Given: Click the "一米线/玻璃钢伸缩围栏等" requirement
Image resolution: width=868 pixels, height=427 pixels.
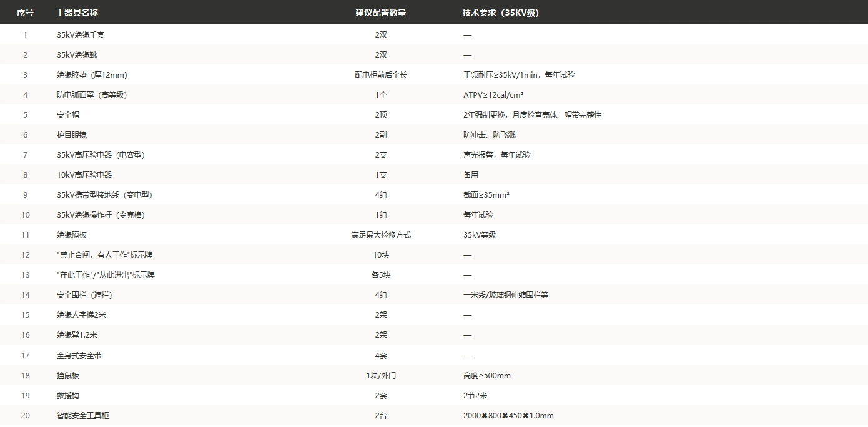Looking at the screenshot, I should [506, 295].
